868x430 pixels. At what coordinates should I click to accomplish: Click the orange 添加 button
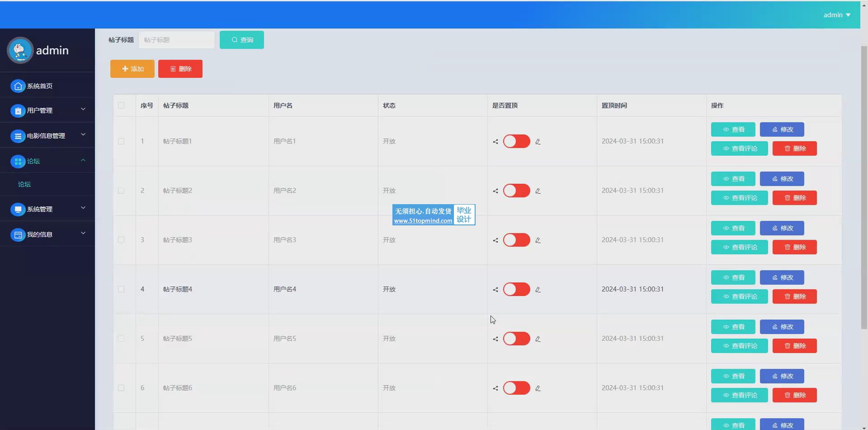(132, 69)
